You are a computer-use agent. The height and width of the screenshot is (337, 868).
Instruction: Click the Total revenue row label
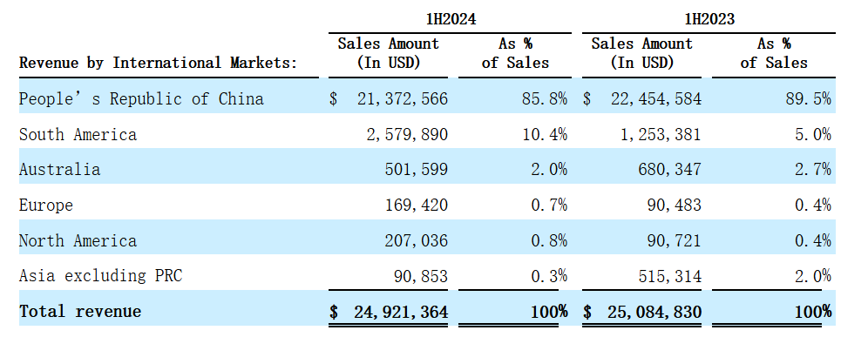[x=80, y=311]
